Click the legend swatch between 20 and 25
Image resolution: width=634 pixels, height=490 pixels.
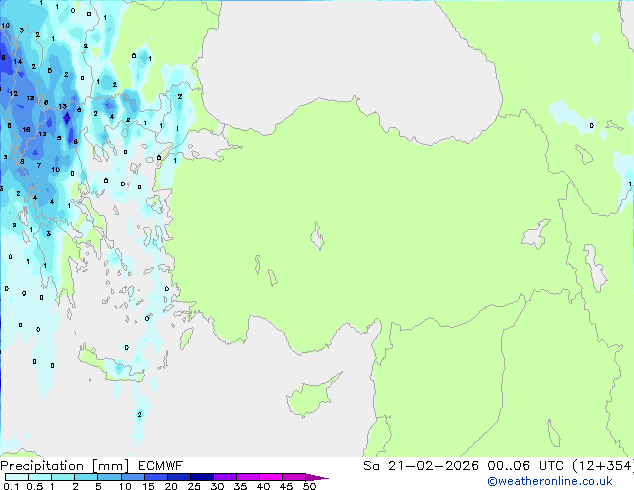coord(179,477)
